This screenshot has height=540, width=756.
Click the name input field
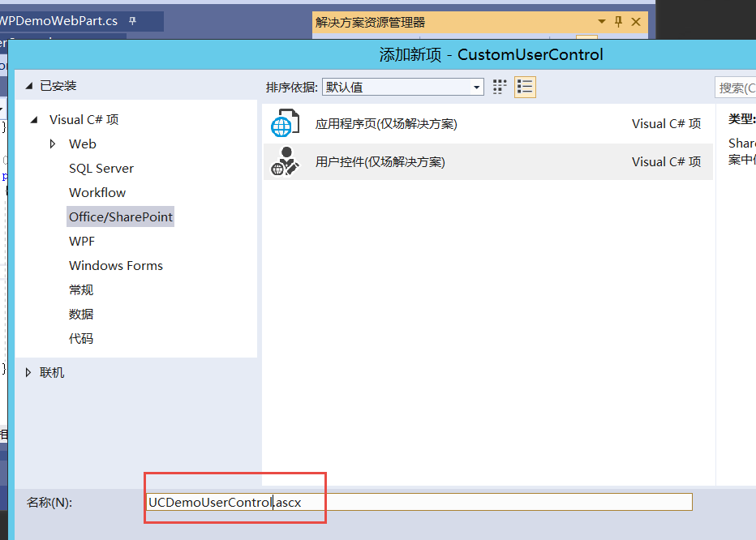pos(419,502)
